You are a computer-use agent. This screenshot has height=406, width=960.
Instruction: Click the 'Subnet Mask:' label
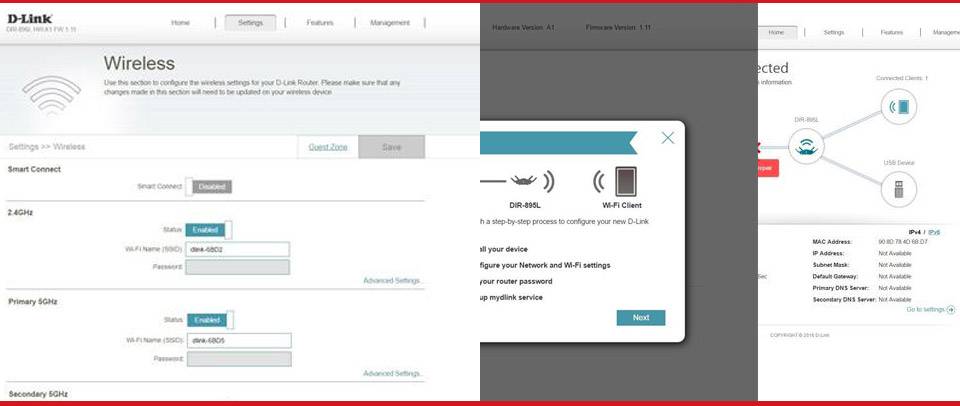coord(830,265)
